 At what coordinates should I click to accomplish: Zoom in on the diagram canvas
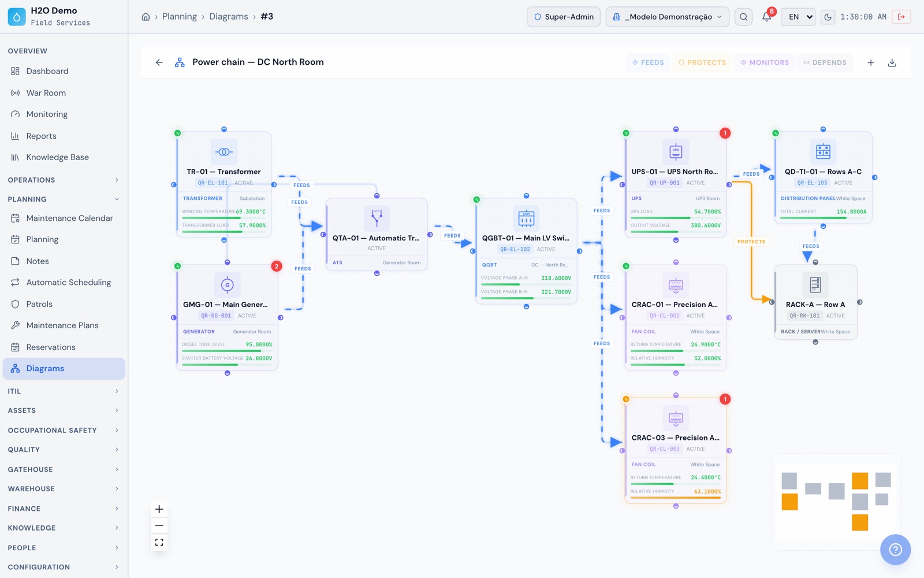[x=159, y=509]
